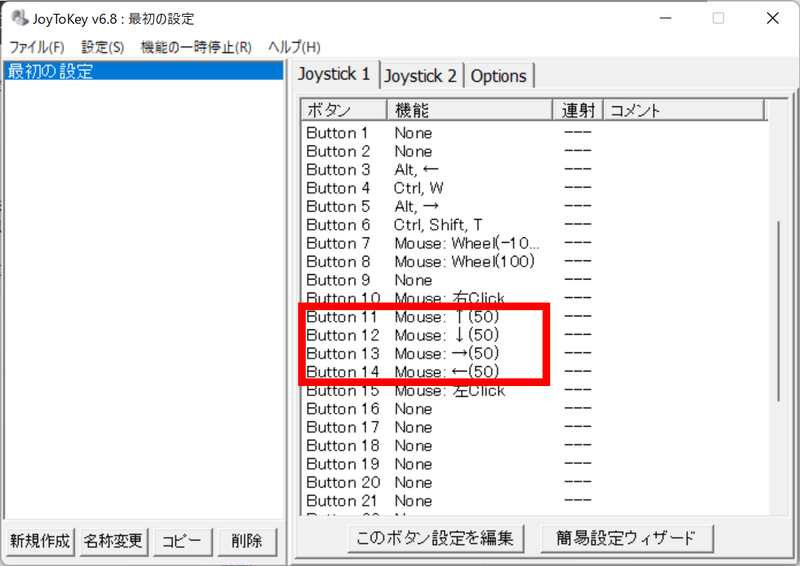
Task: Click the ボタン column header
Action: click(x=344, y=110)
